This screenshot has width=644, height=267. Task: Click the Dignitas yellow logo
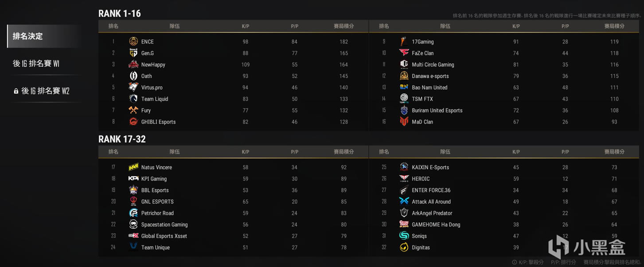(404, 247)
